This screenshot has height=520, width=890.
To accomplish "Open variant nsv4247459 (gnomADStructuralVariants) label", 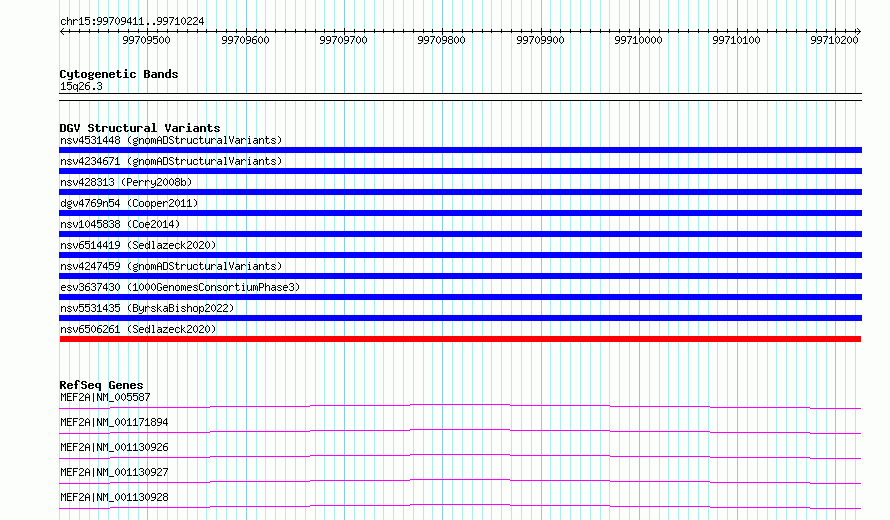I will 171,266.
